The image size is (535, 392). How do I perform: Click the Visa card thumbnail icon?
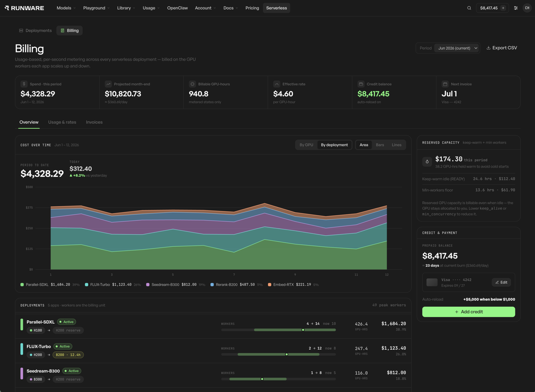pyautogui.click(x=432, y=282)
